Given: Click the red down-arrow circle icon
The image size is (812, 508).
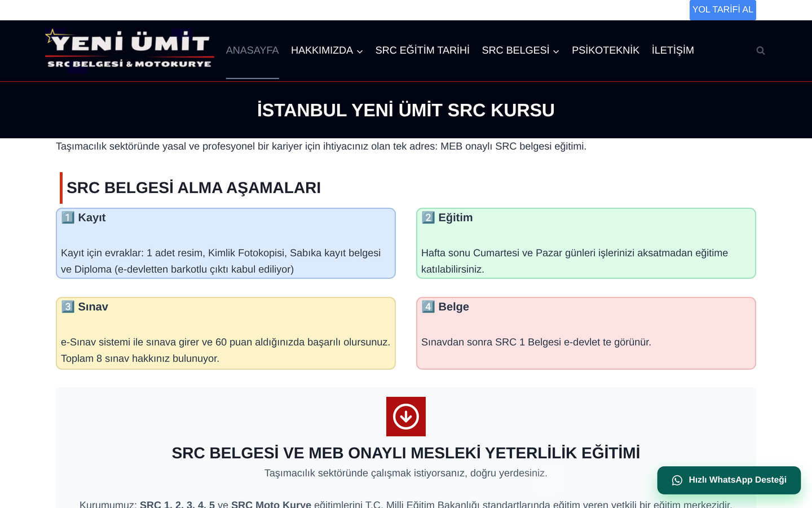Looking at the screenshot, I should coord(406,417).
